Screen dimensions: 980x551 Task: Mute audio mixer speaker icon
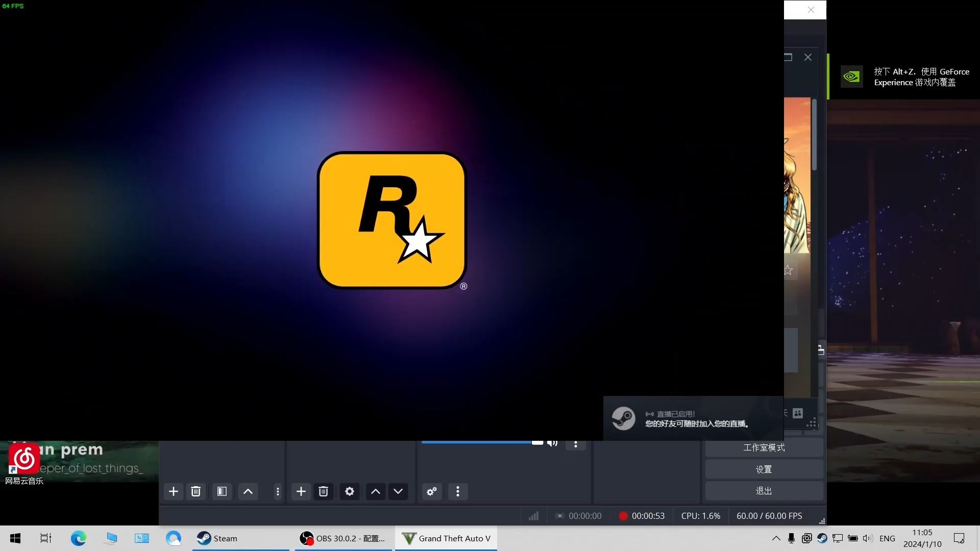[x=552, y=443]
